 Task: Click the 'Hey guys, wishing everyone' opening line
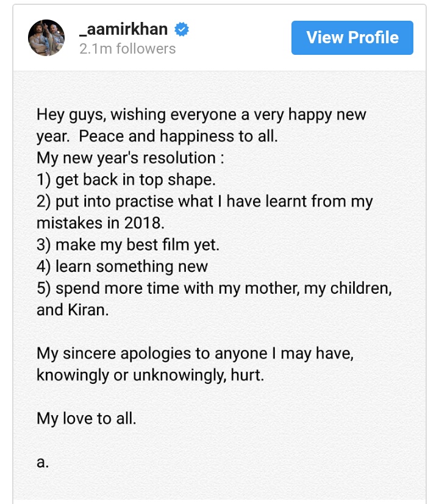click(201, 115)
